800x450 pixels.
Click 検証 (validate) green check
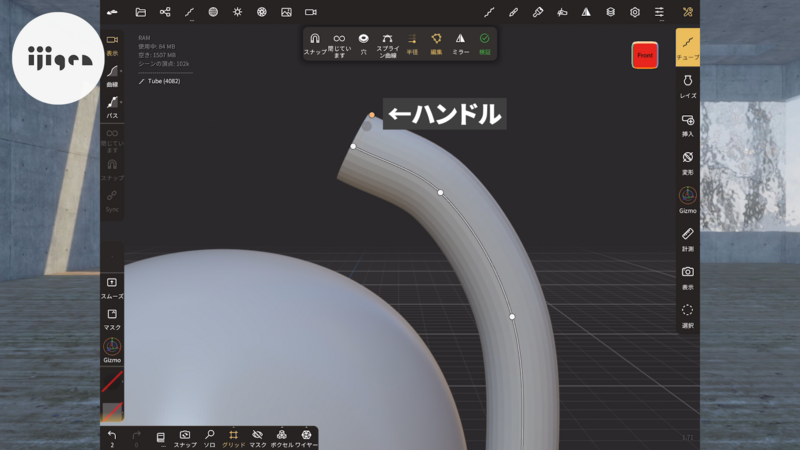(x=485, y=44)
